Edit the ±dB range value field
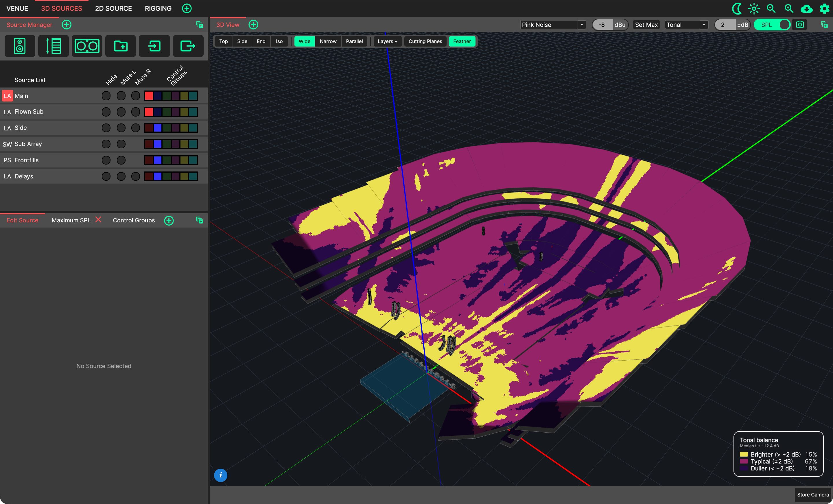 point(725,25)
